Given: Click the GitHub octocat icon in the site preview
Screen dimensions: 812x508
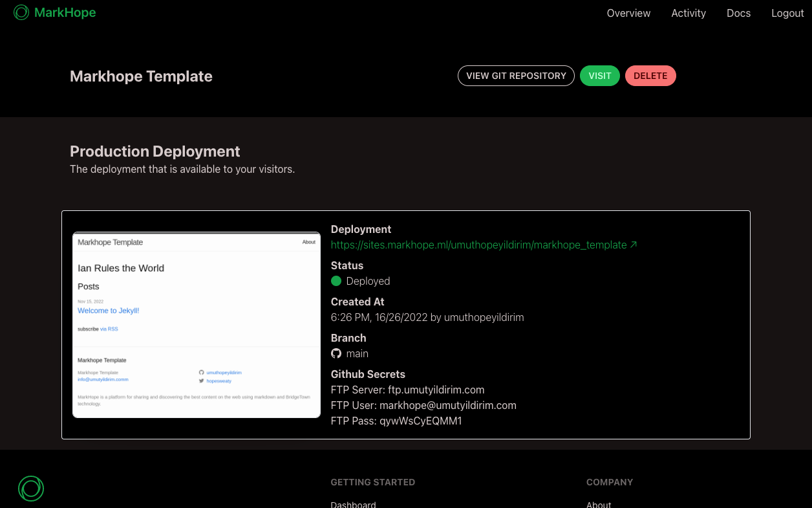Looking at the screenshot, I should 201,372.
